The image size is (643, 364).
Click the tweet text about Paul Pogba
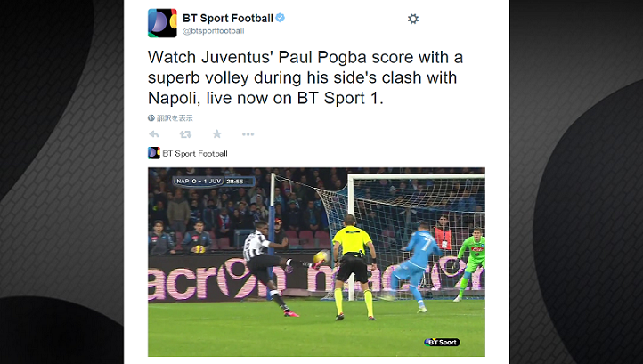click(x=305, y=77)
